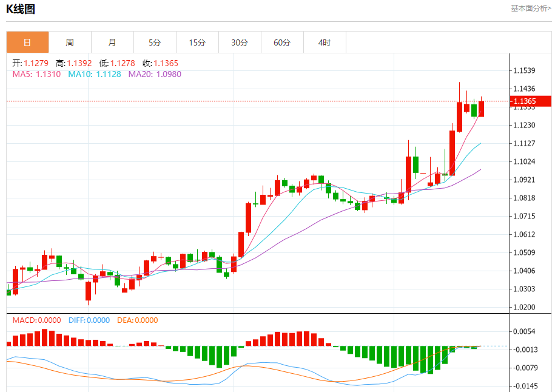Image resolution: width=555 pixels, height=392 pixels.
Task: Click the 1.0303 price axis label
Action: tap(524, 289)
